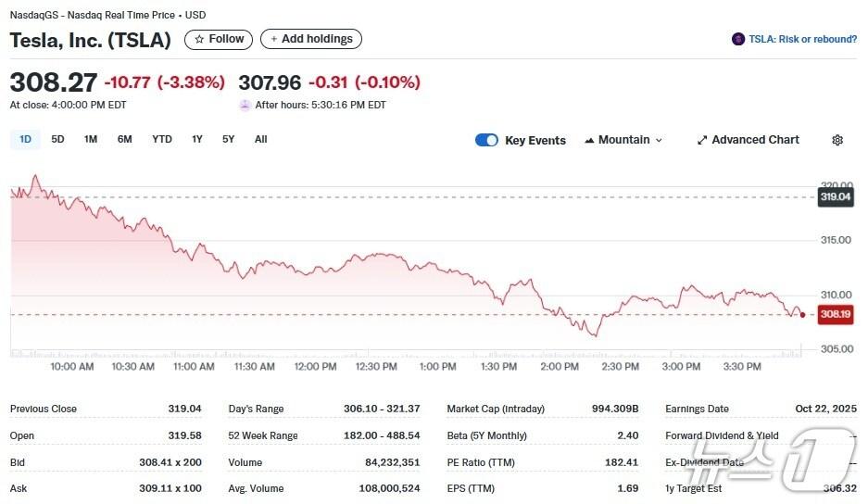Click the after hours moon icon
Image resolution: width=868 pixels, height=504 pixels.
coord(245,106)
